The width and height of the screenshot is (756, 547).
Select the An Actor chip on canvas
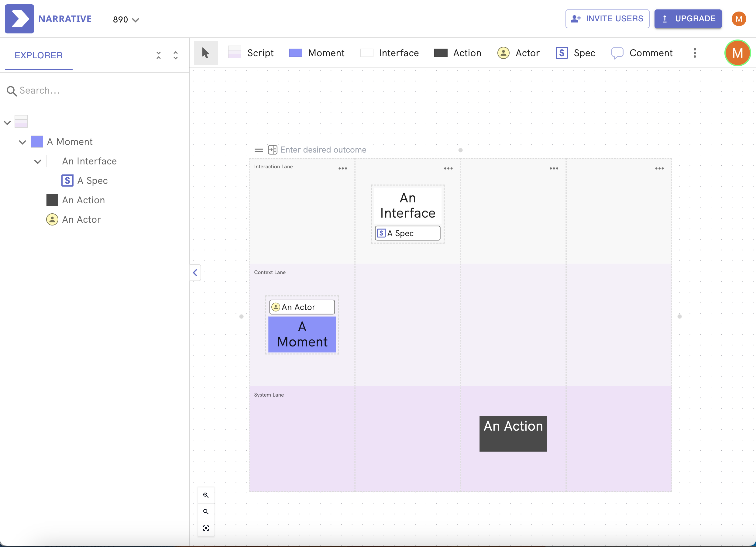click(x=302, y=307)
